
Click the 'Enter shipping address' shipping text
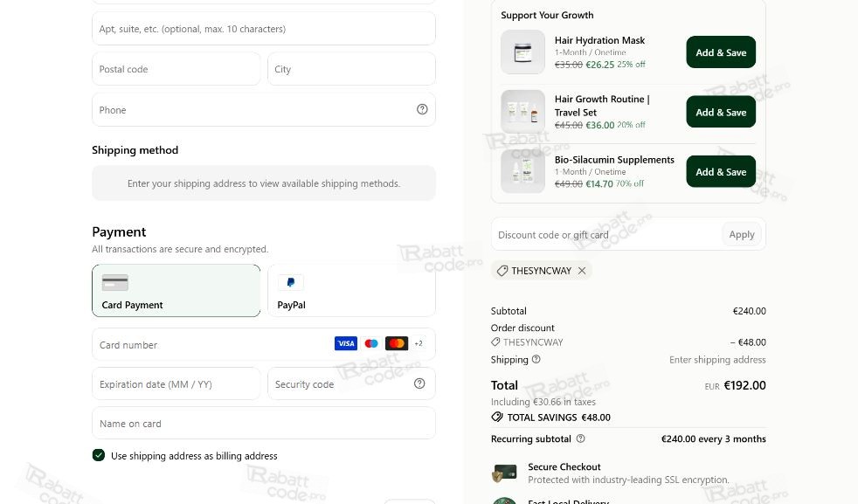pyautogui.click(x=717, y=360)
